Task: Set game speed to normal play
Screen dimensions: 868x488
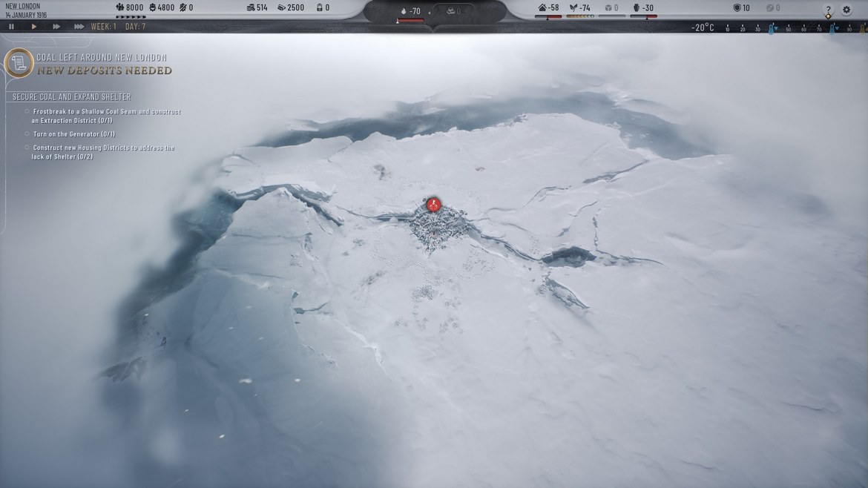Action: (x=34, y=26)
